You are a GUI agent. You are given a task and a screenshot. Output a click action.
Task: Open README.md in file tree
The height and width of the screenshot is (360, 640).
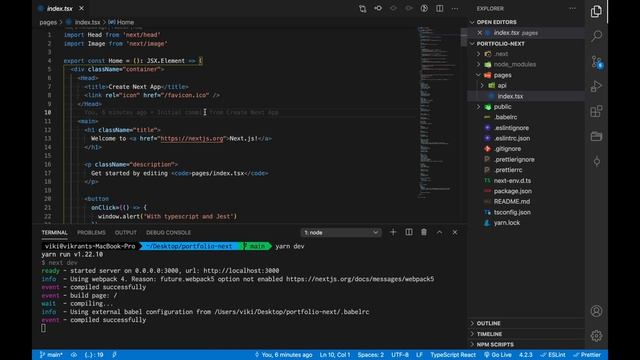512,202
